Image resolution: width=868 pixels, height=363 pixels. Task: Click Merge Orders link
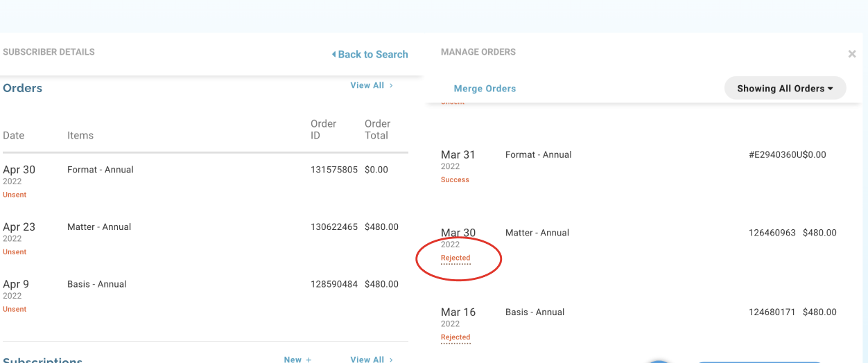click(x=485, y=89)
